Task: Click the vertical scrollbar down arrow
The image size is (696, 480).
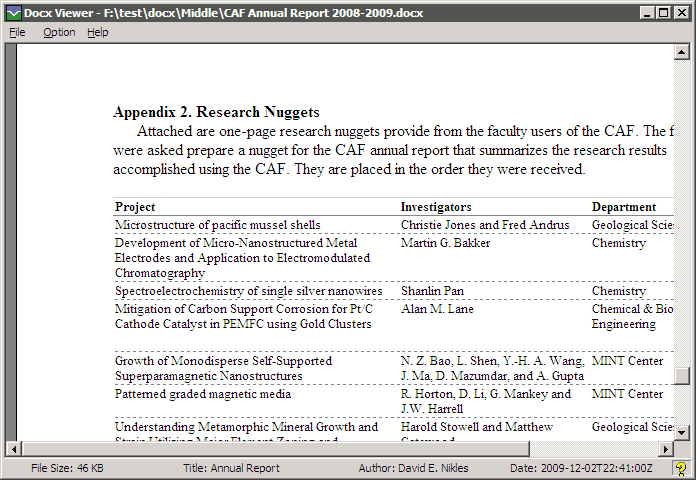Action: [x=681, y=432]
